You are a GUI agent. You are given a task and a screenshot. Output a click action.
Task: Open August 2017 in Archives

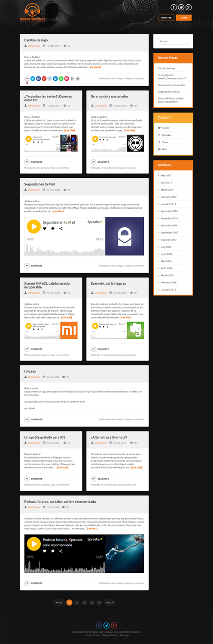pyautogui.click(x=169, y=240)
